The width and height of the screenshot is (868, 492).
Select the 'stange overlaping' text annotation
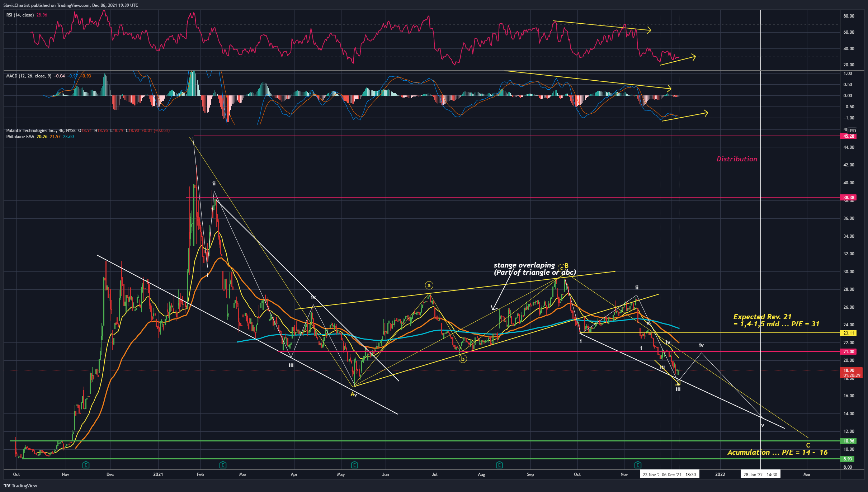click(x=524, y=265)
